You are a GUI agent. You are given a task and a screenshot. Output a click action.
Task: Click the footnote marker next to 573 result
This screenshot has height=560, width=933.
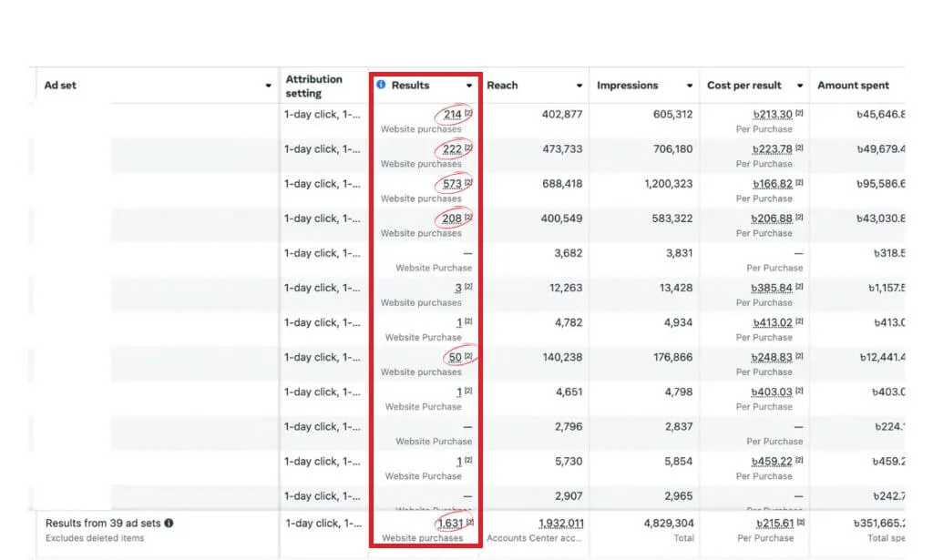click(x=468, y=183)
